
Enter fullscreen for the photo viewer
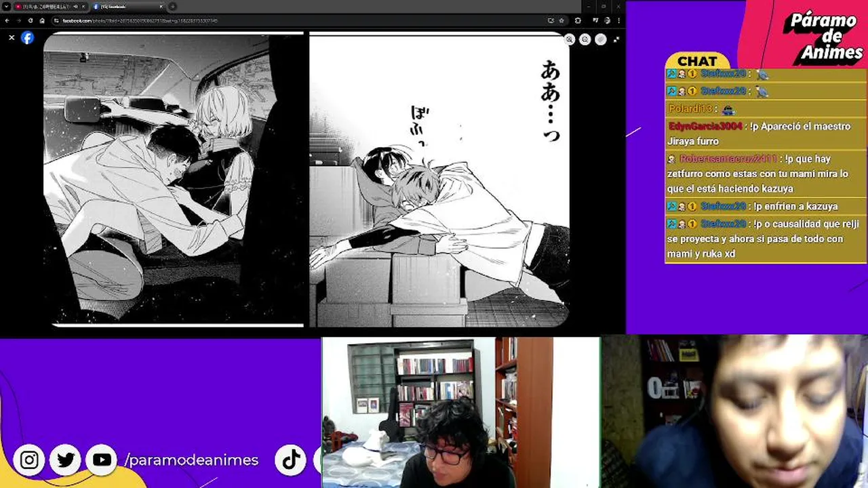(x=616, y=39)
